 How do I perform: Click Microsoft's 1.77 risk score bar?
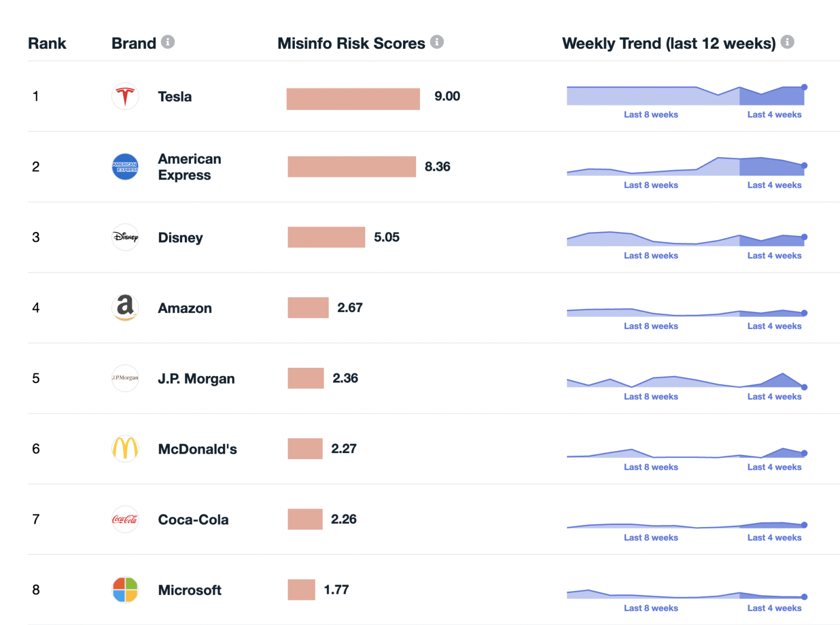(301, 590)
